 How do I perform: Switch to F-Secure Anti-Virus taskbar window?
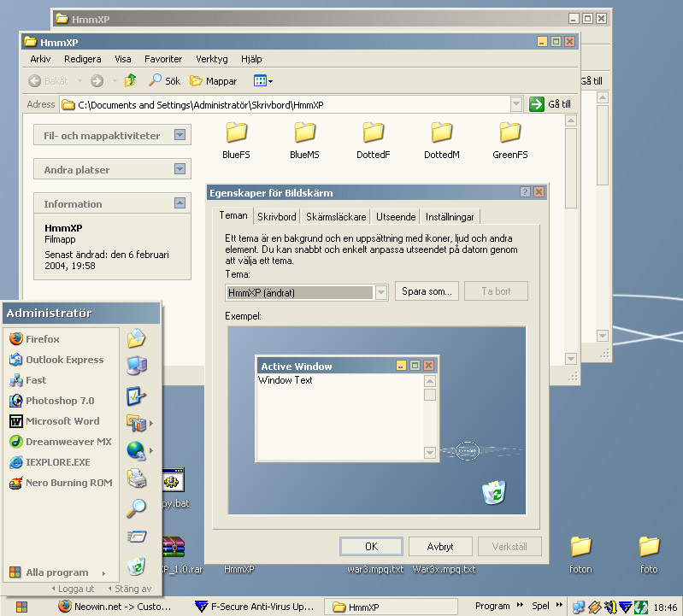(x=255, y=607)
